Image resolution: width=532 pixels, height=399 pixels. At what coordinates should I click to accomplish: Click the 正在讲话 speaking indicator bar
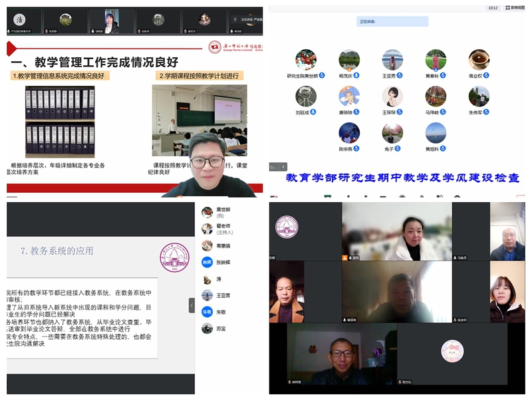tap(392, 21)
